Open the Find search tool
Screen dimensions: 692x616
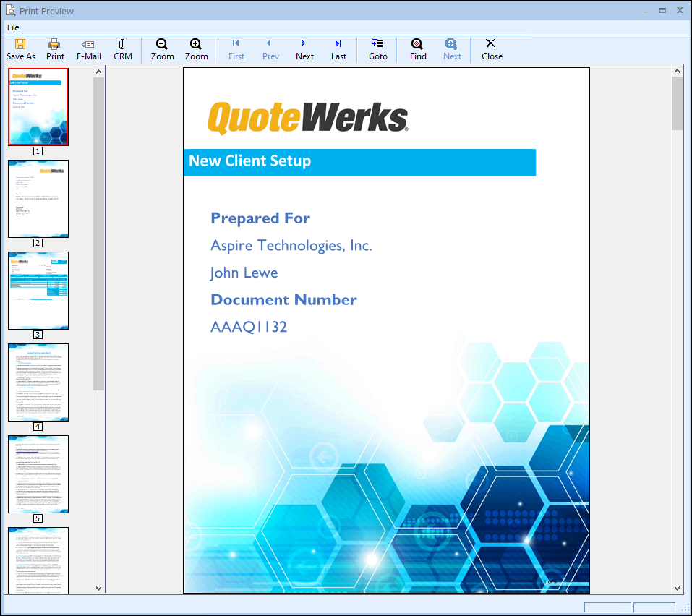(417, 44)
